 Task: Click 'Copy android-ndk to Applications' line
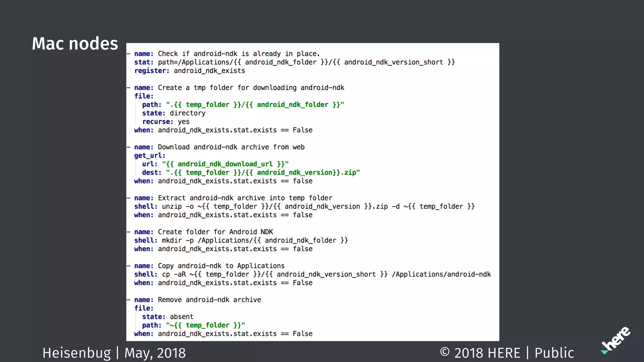206,266
